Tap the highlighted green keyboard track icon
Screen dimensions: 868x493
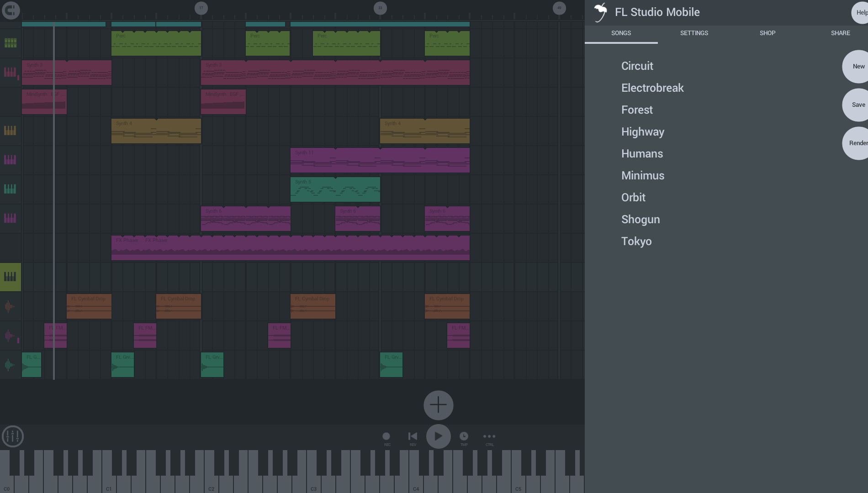click(x=11, y=277)
